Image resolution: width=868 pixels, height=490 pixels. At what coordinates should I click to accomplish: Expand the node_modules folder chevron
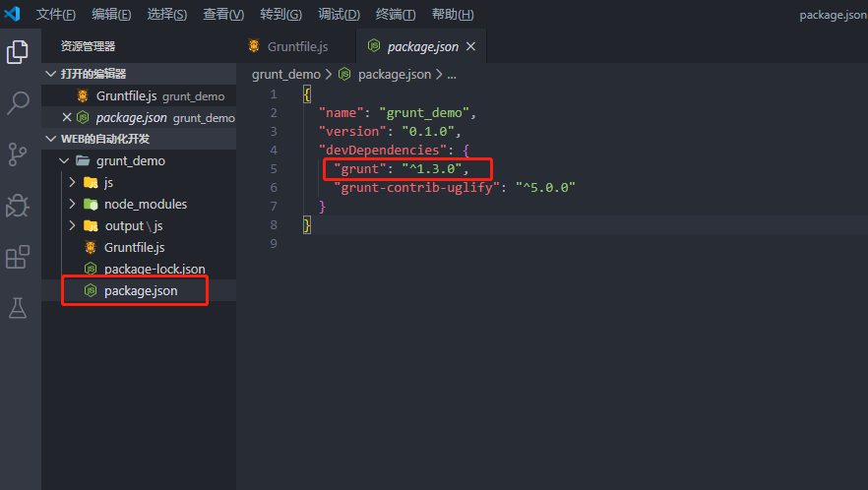pyautogui.click(x=72, y=204)
